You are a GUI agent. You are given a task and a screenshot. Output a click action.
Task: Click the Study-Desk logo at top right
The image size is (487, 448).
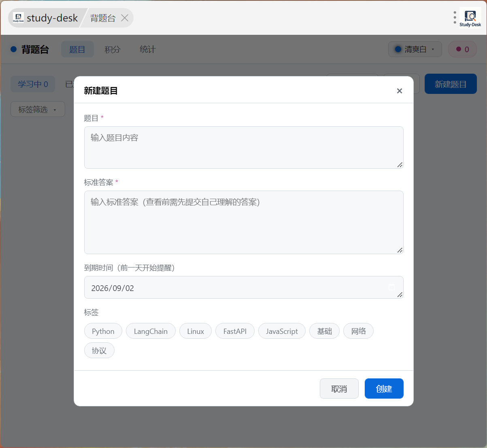470,18
